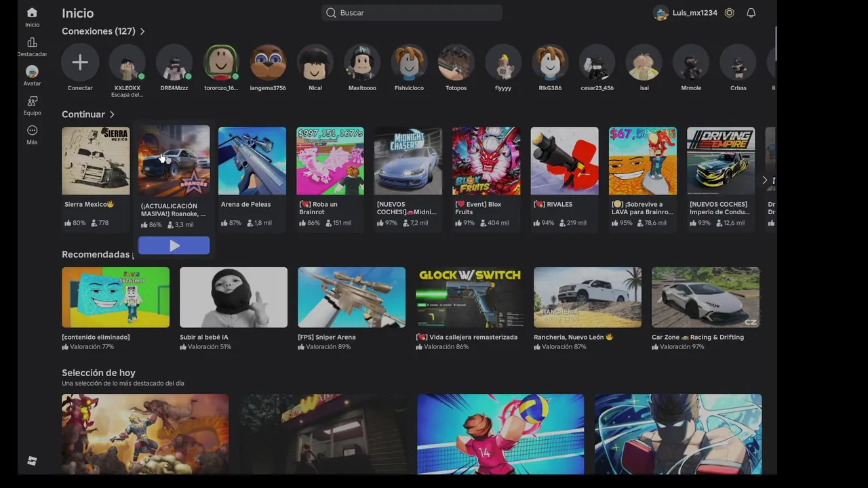Open the Inicio home sidebar icon
Viewport: 868px width, 488px height.
pos(32,13)
